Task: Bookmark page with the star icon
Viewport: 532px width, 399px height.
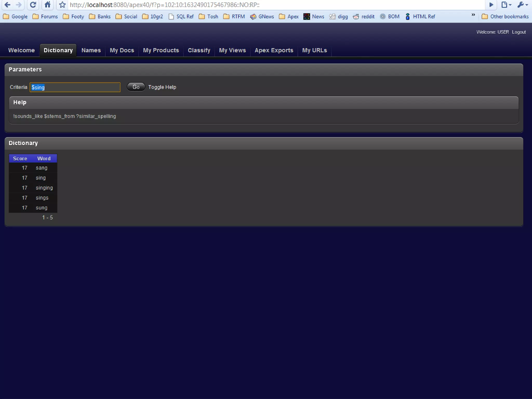Action: point(62,5)
